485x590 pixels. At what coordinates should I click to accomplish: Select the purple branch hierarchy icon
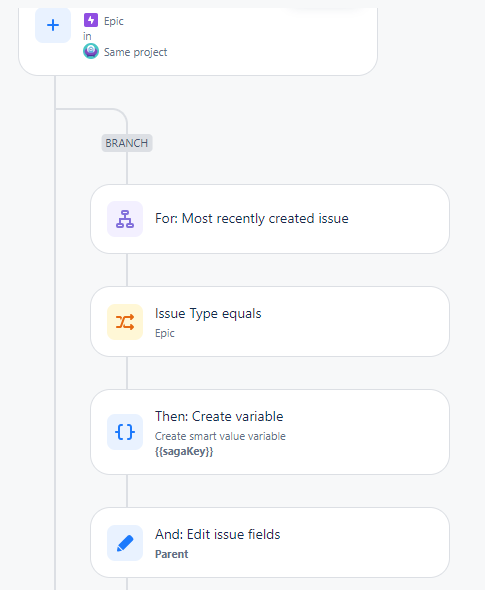[125, 219]
